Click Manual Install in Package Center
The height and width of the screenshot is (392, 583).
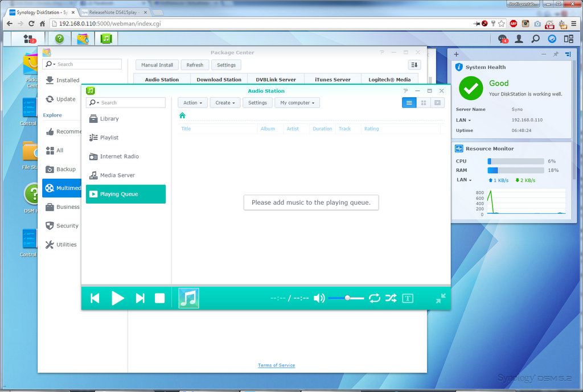coord(157,65)
